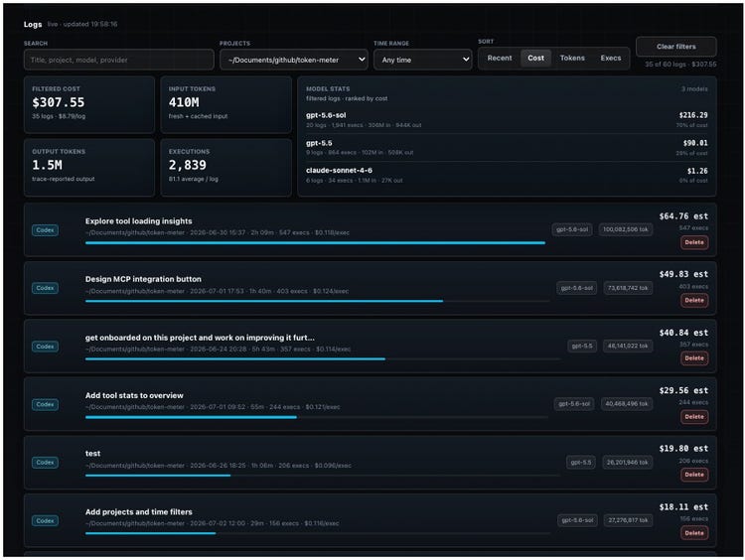The height and width of the screenshot is (560, 745).
Task: Click Codex badge on Add projects and time filters
Action: (x=45, y=520)
